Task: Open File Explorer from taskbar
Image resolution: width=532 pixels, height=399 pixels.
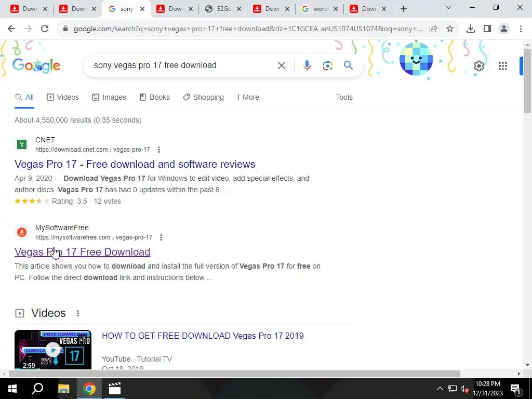Action: [63, 389]
